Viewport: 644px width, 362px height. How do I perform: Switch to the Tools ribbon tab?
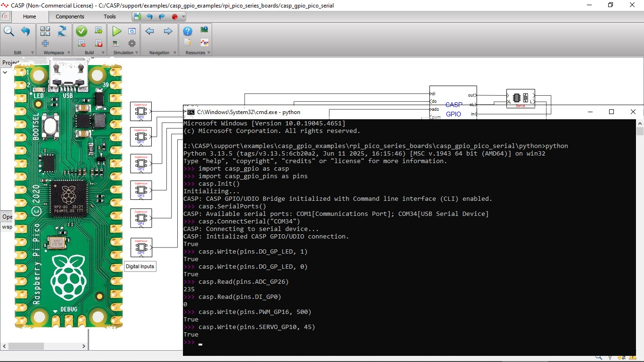[x=110, y=16]
